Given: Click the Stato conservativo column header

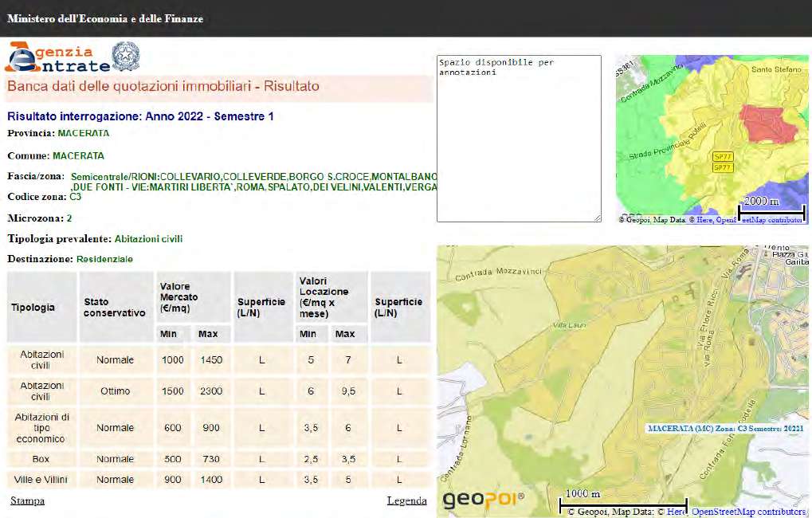Looking at the screenshot, I should click(x=115, y=308).
